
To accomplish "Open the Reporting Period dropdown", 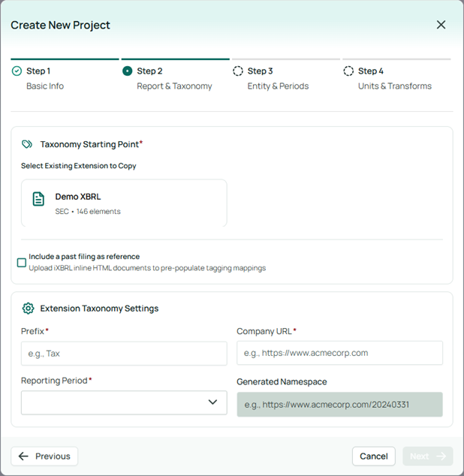I will [x=124, y=402].
